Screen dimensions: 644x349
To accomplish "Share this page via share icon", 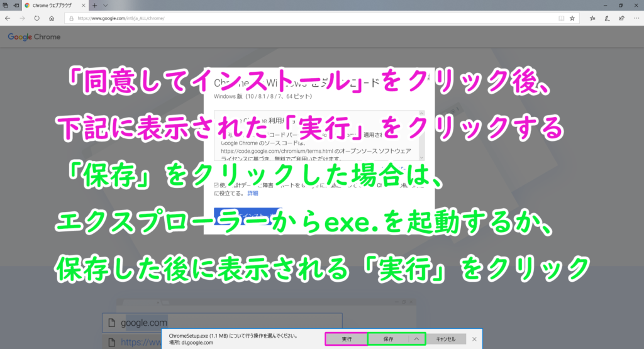I will coord(621,18).
